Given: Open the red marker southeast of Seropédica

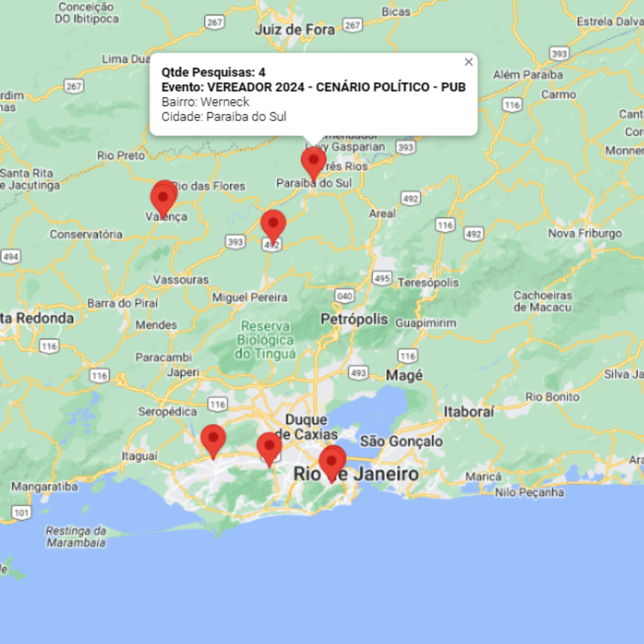Looking at the screenshot, I should click(x=213, y=439).
